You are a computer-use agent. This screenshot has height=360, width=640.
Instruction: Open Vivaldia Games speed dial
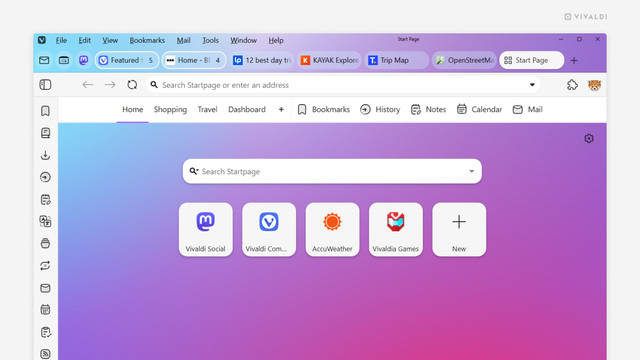coord(396,229)
